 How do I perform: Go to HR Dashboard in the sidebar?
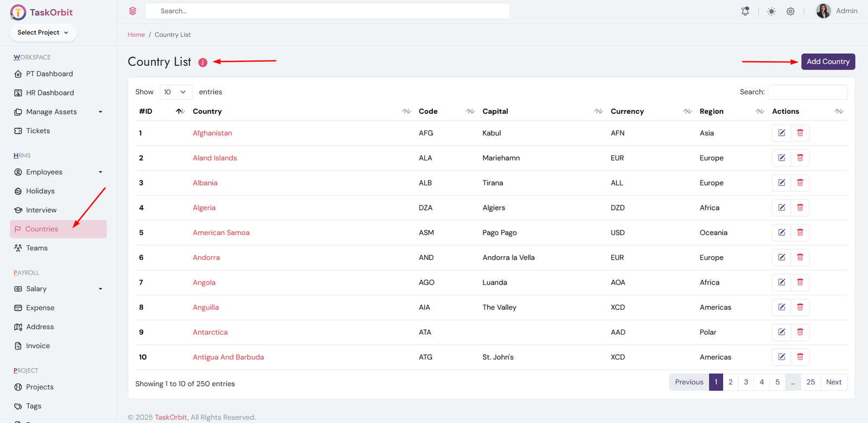coord(50,93)
